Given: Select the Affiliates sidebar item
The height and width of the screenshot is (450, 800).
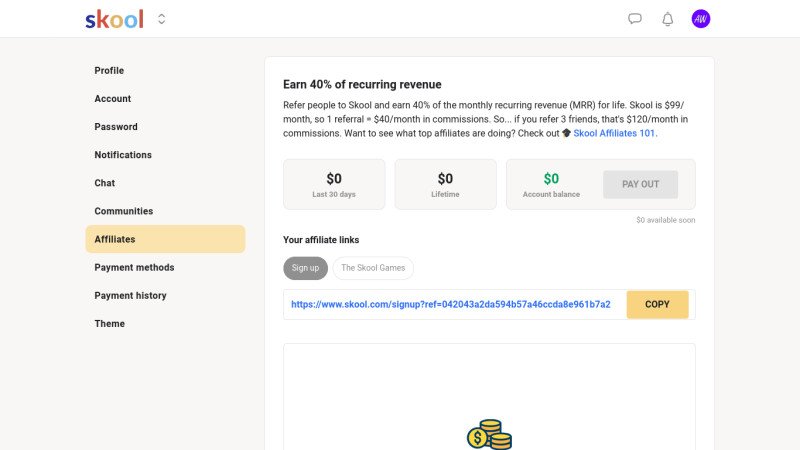Looking at the screenshot, I should (115, 239).
